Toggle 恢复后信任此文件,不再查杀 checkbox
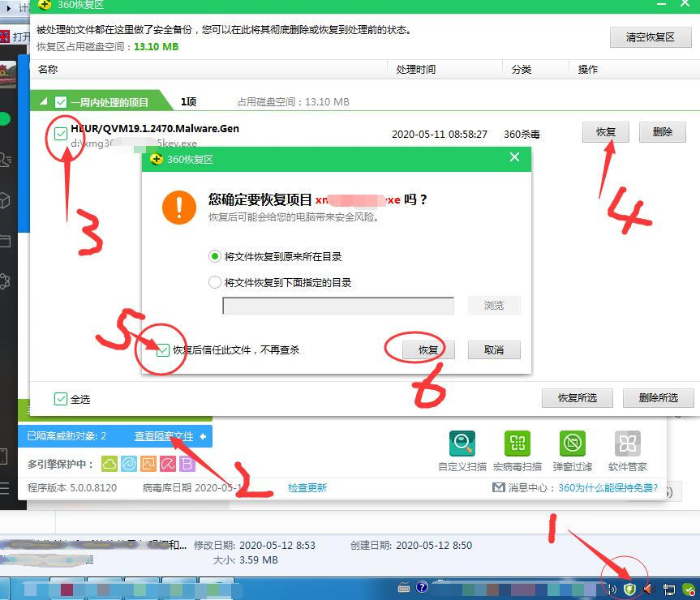 pyautogui.click(x=162, y=350)
